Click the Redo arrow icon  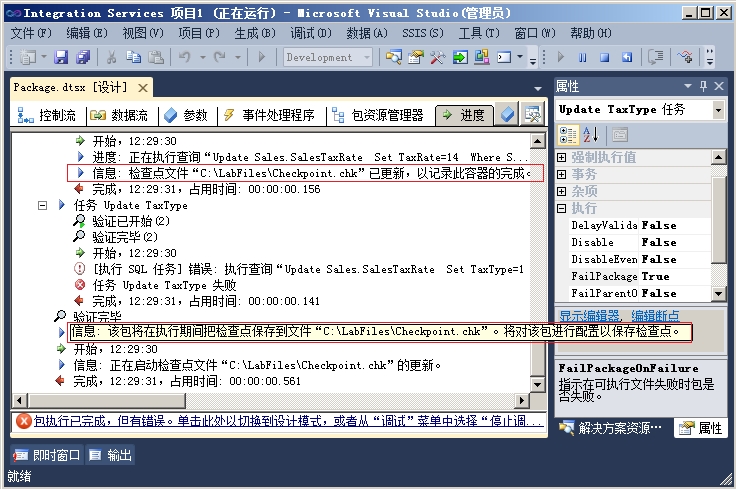click(x=220, y=57)
